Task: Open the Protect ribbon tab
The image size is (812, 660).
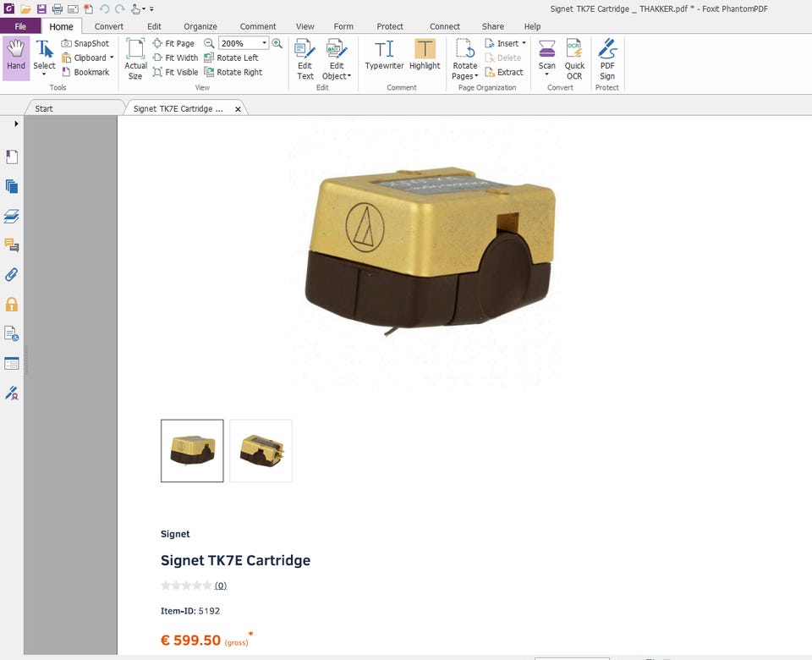Action: click(x=390, y=26)
